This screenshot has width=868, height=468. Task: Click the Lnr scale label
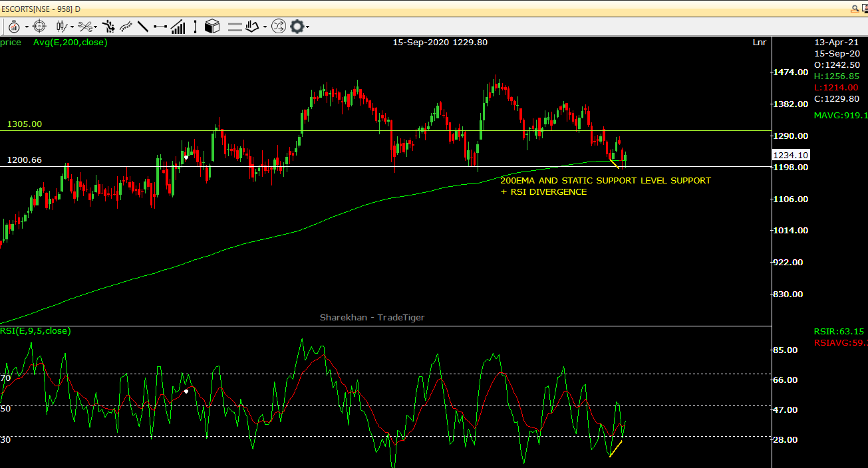[759, 42]
